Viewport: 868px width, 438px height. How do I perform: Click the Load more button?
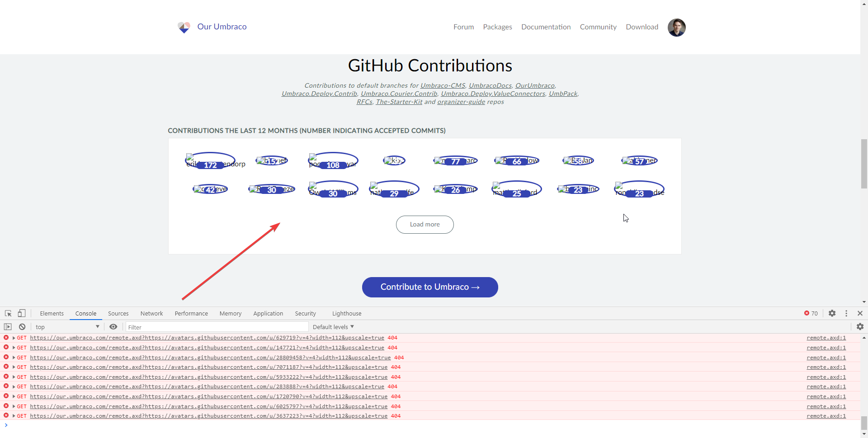(x=425, y=224)
